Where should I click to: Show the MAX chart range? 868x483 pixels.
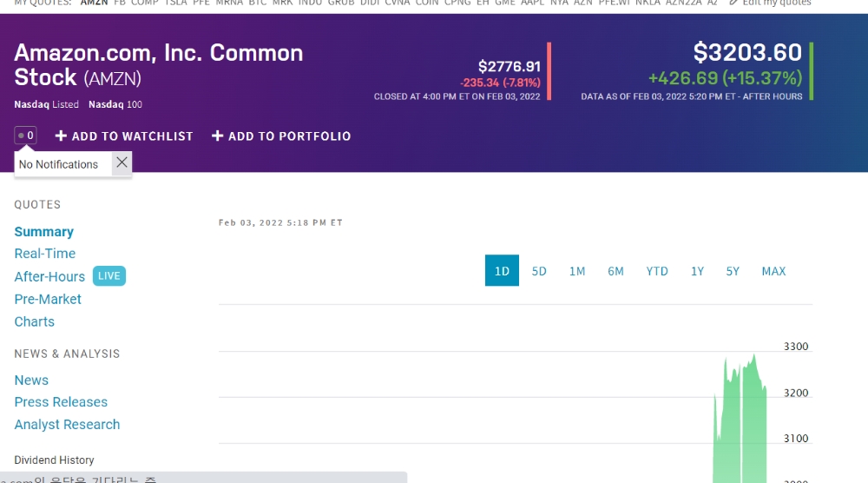(774, 271)
